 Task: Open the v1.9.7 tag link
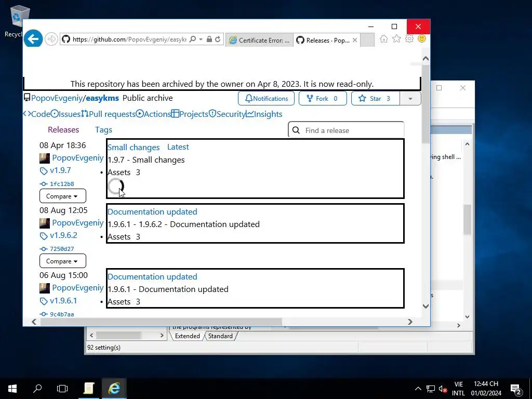tap(60, 170)
